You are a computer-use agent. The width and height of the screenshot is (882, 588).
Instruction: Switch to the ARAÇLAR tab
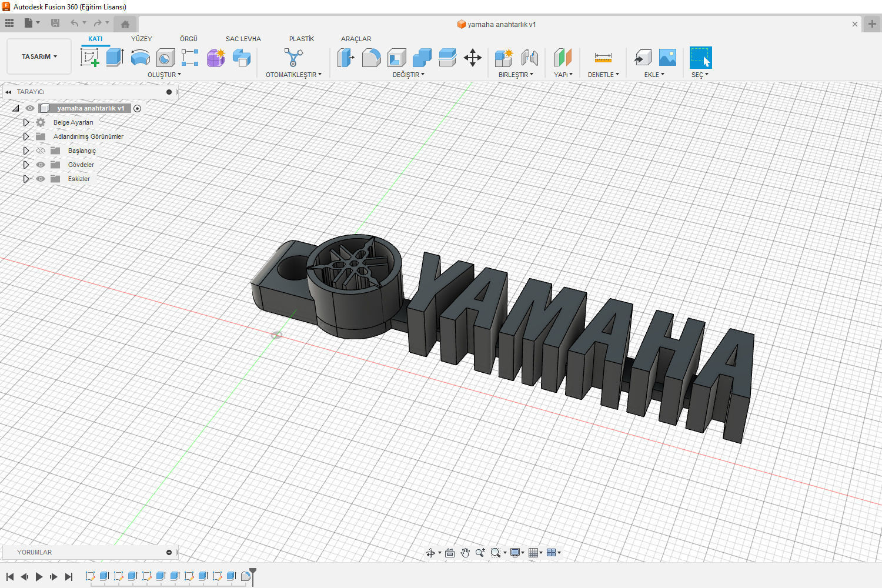356,39
